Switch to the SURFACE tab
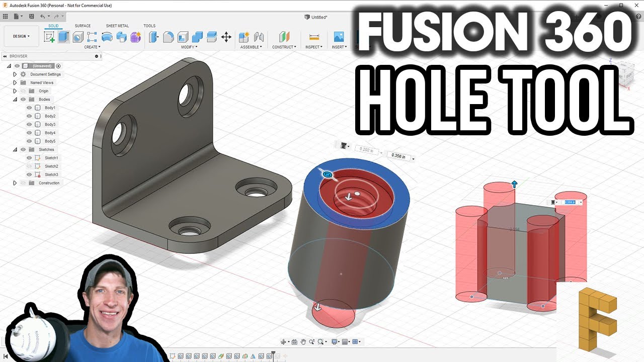 83,26
